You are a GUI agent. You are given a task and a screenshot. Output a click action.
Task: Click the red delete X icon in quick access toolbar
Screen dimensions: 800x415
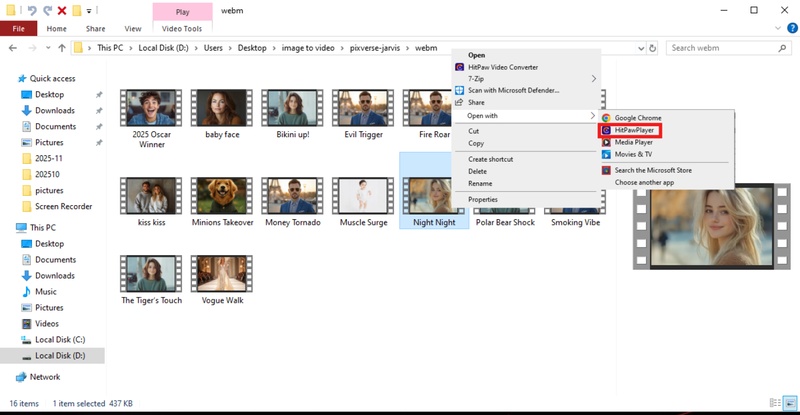(x=62, y=9)
